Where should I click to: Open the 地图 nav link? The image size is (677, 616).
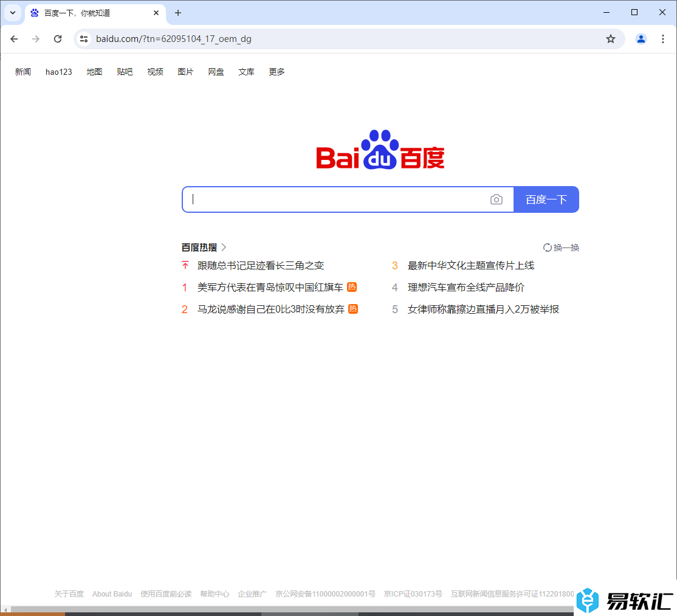94,72
